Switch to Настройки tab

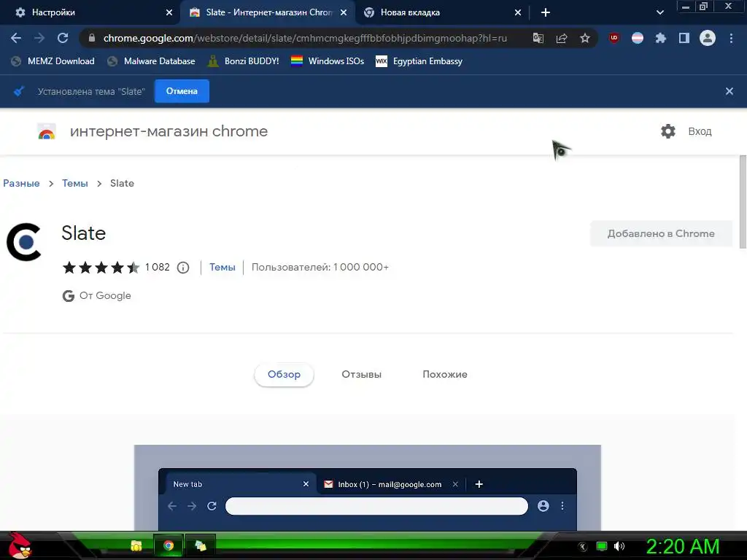coord(90,12)
